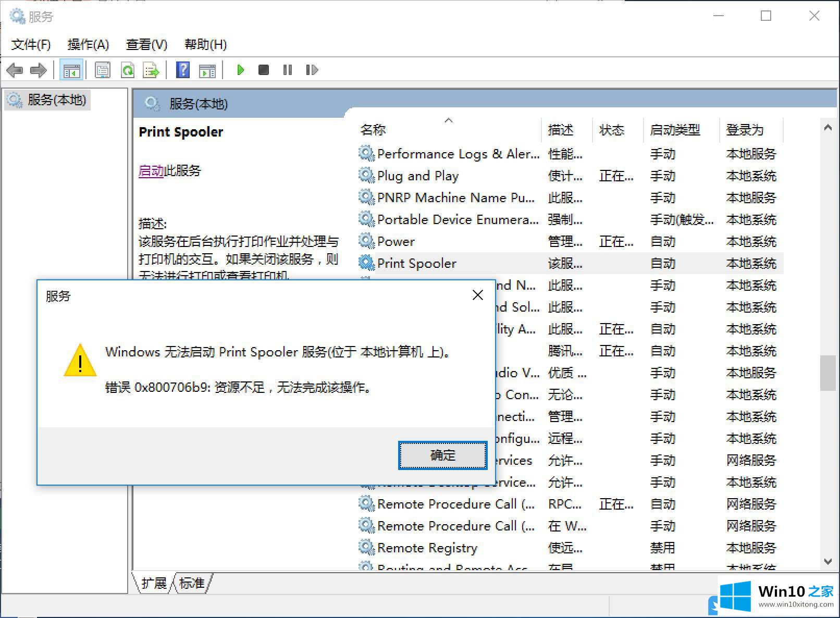The image size is (840, 618).
Task: Click the Forward arrow in toolbar
Action: click(39, 70)
